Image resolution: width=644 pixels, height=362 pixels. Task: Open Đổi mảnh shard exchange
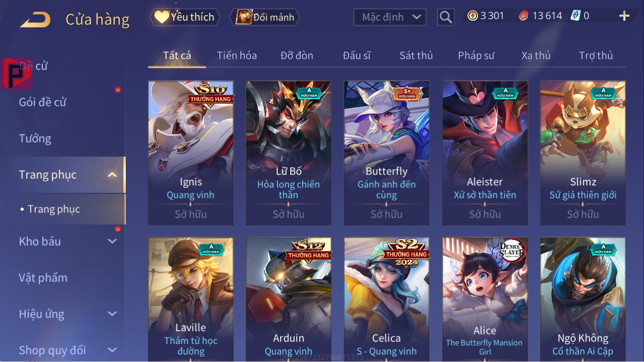[x=265, y=17]
